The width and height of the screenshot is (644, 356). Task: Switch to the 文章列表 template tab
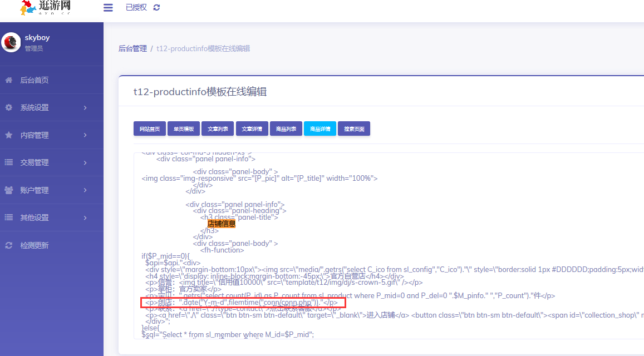[218, 128]
